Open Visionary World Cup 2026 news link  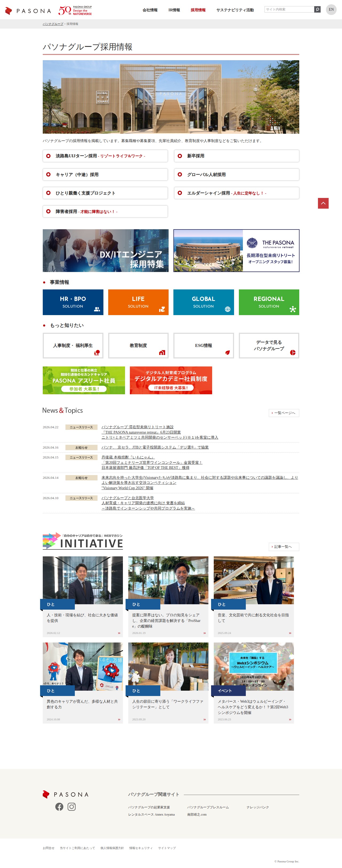(200, 483)
